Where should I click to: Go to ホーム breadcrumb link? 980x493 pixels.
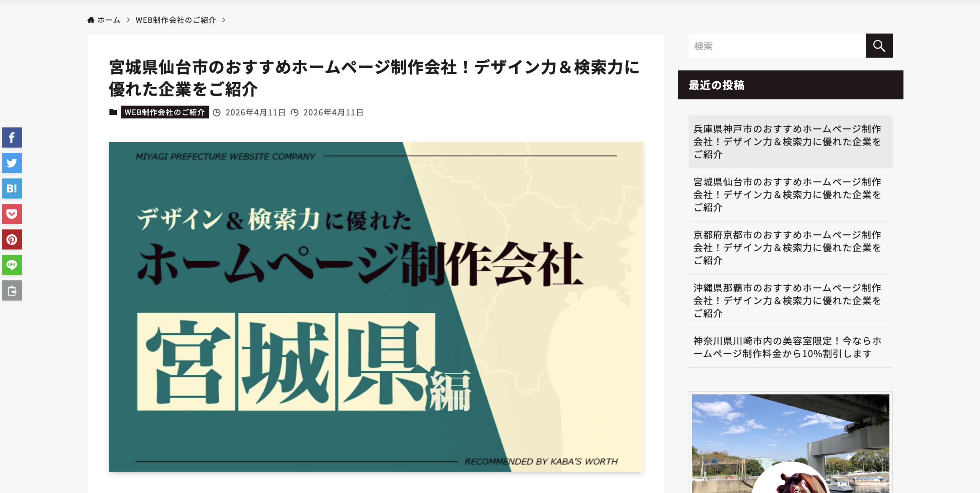click(x=109, y=20)
